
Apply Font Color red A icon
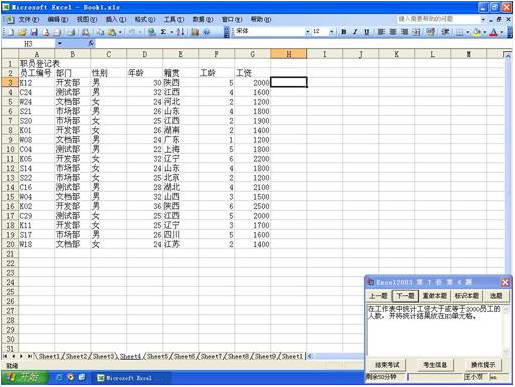tap(494, 32)
